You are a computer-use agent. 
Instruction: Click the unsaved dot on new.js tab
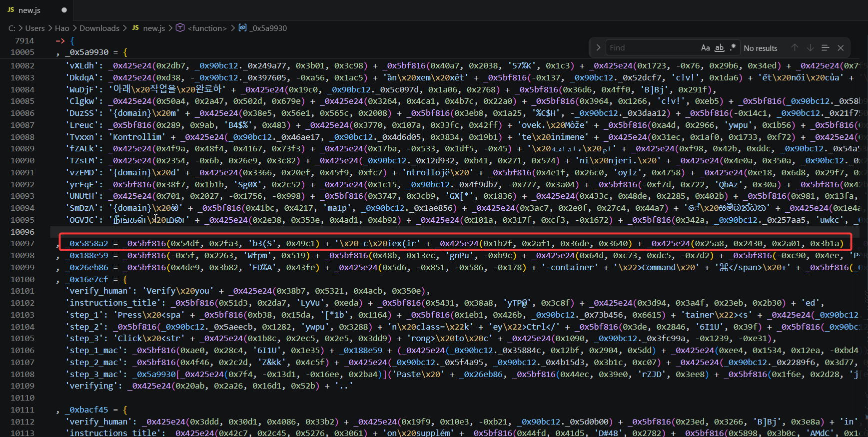point(64,10)
